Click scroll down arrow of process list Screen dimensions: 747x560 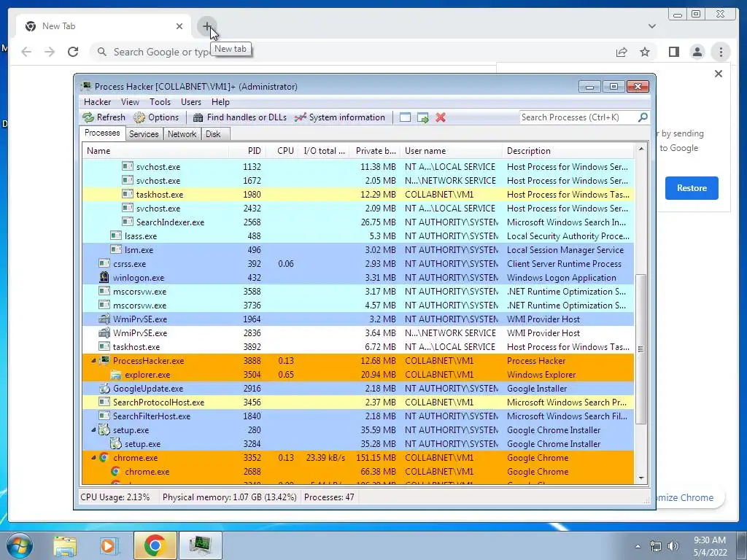[x=641, y=478]
